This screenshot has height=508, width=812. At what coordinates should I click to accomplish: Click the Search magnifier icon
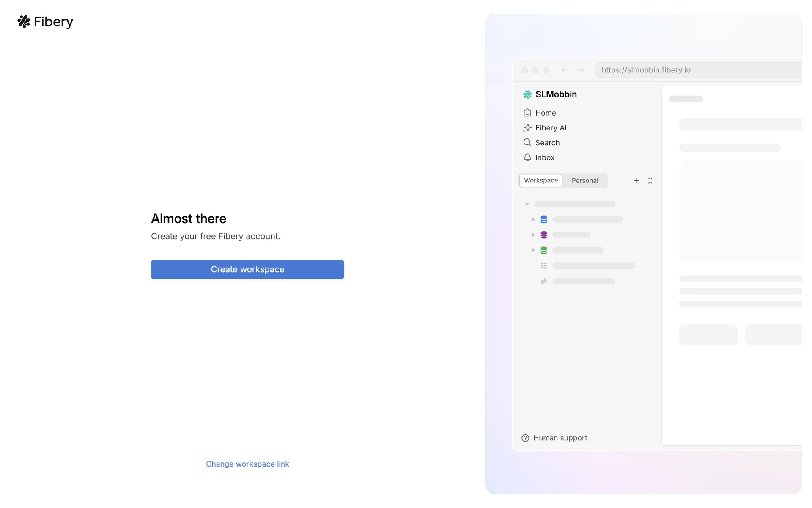(527, 142)
